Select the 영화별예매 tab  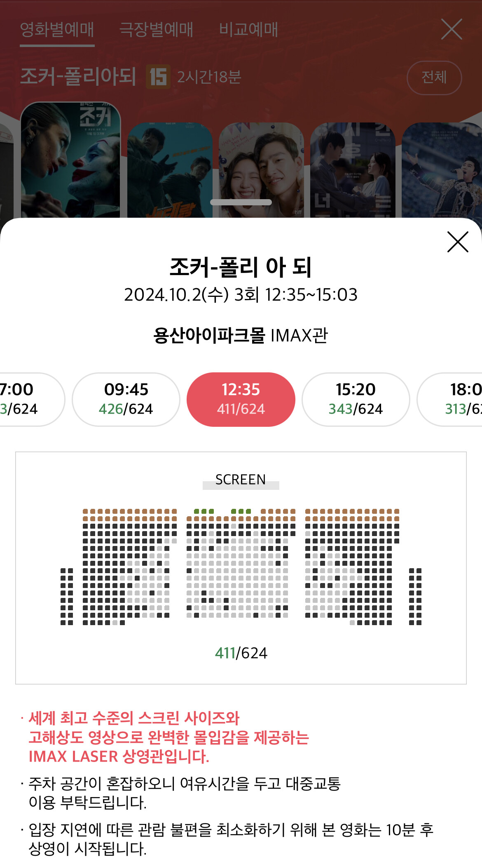click(57, 30)
